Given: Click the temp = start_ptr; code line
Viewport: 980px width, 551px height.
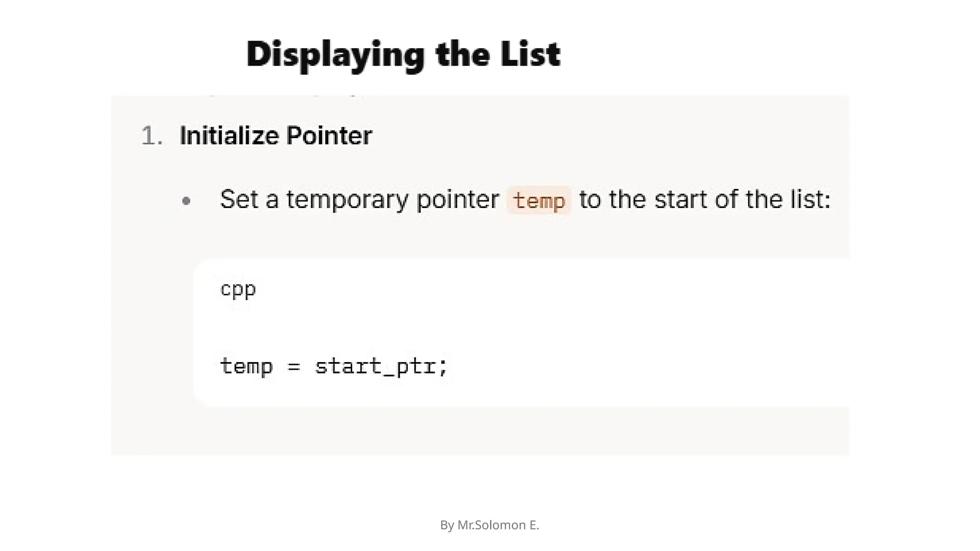Looking at the screenshot, I should click(334, 366).
